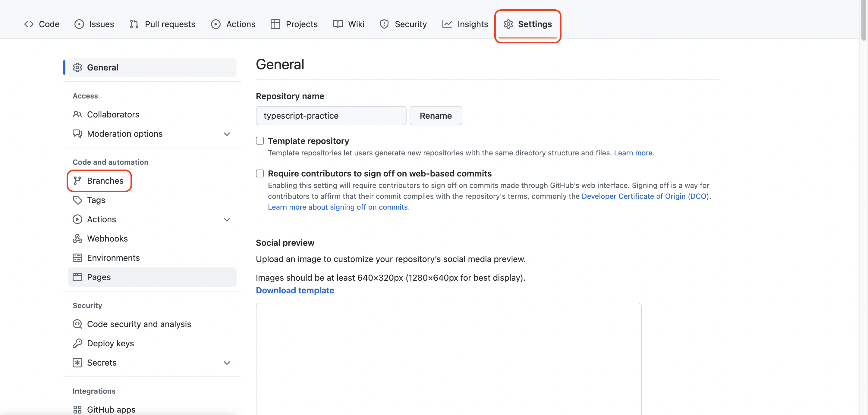868x415 pixels.
Task: Click the Code security and analysis icon
Action: (77, 324)
